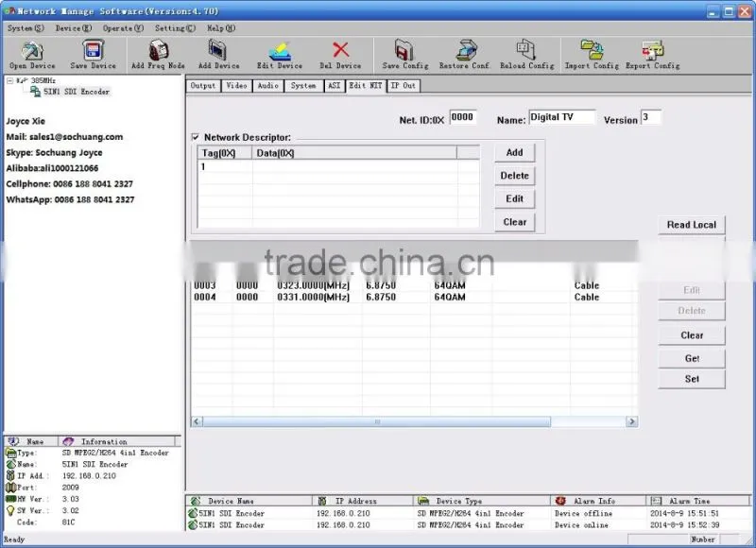Viewport: 756px width, 548px height.
Task: Switch to the Video tab
Action: point(236,86)
